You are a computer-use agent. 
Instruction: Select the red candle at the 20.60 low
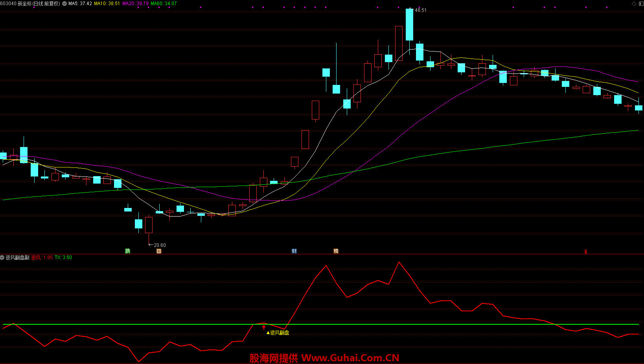pyautogui.click(x=149, y=224)
